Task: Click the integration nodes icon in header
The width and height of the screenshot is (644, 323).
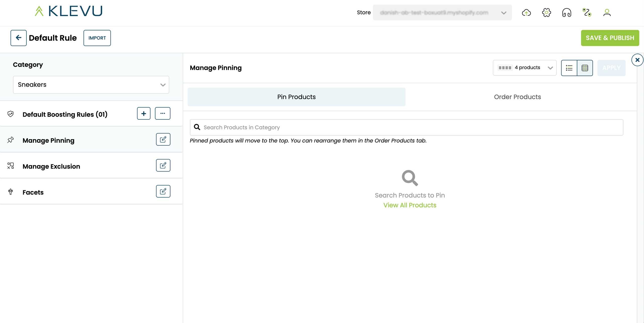Action: click(587, 13)
